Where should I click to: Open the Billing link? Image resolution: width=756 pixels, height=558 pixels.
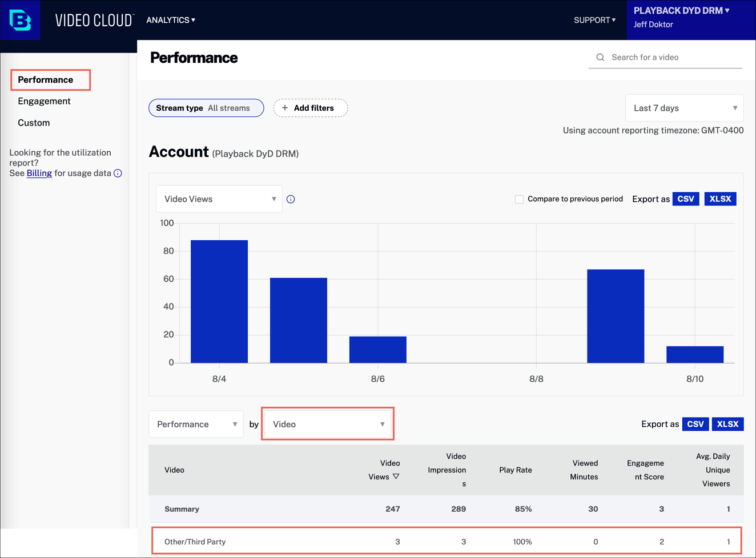39,173
